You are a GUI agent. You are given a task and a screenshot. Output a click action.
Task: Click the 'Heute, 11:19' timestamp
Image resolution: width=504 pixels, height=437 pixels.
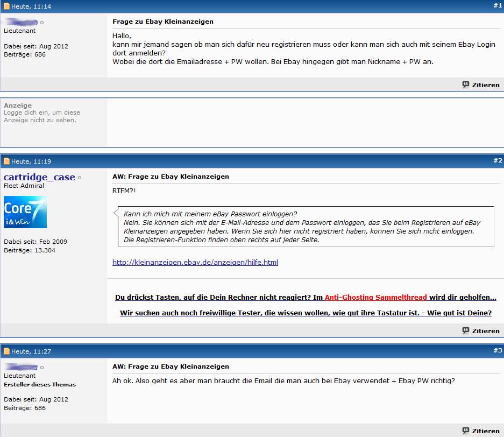[x=31, y=161]
